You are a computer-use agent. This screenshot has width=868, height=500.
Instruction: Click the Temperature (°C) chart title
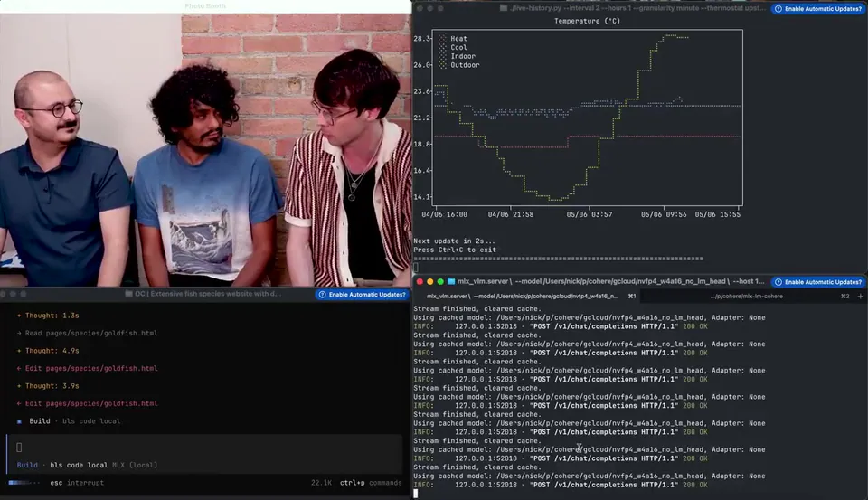588,21
